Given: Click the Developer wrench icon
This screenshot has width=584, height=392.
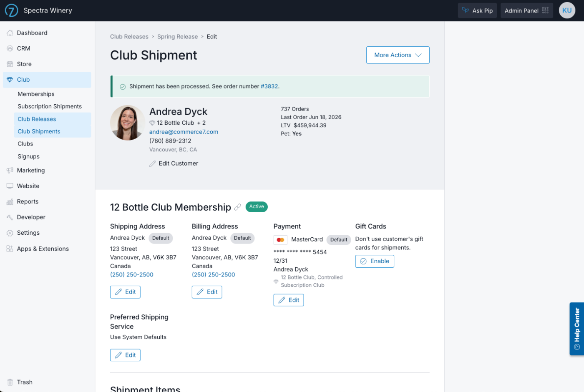Looking at the screenshot, I should click(10, 217).
